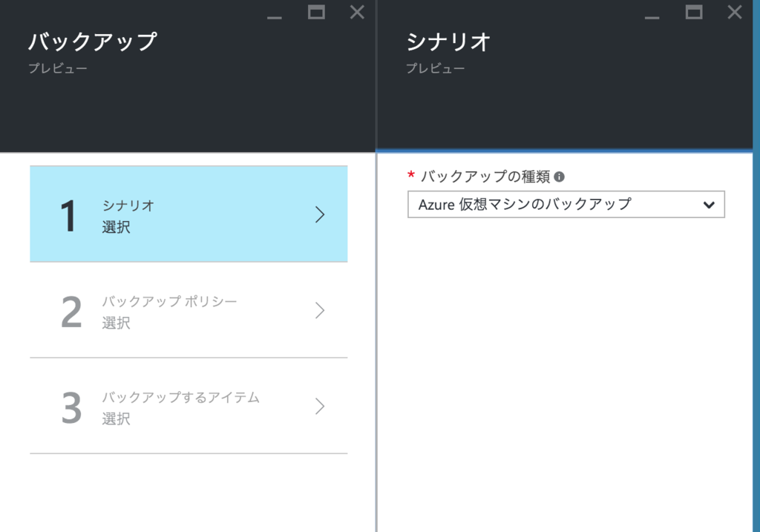
Task: Open step 3 バックアップするアイテム row
Action: [x=189, y=406]
